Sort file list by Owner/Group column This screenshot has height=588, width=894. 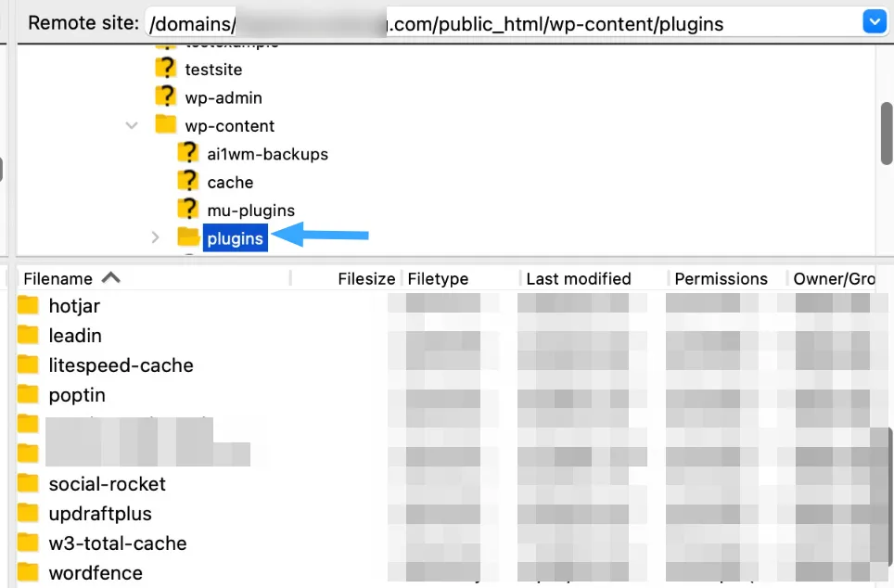834,279
